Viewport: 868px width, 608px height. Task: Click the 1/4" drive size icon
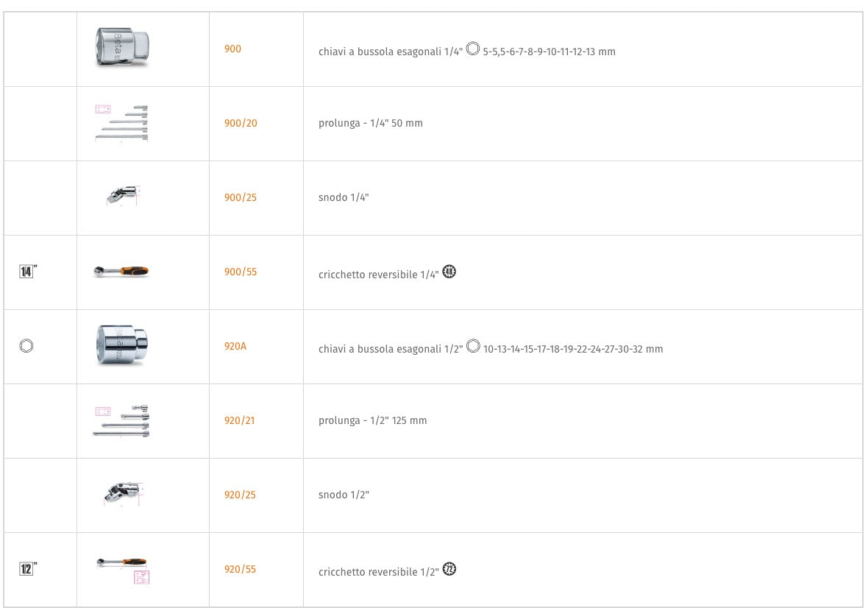coord(27,272)
